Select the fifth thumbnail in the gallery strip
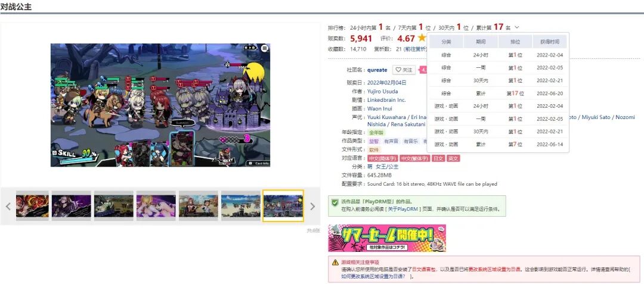Image resolution: width=644 pixels, height=284 pixels. click(199, 206)
